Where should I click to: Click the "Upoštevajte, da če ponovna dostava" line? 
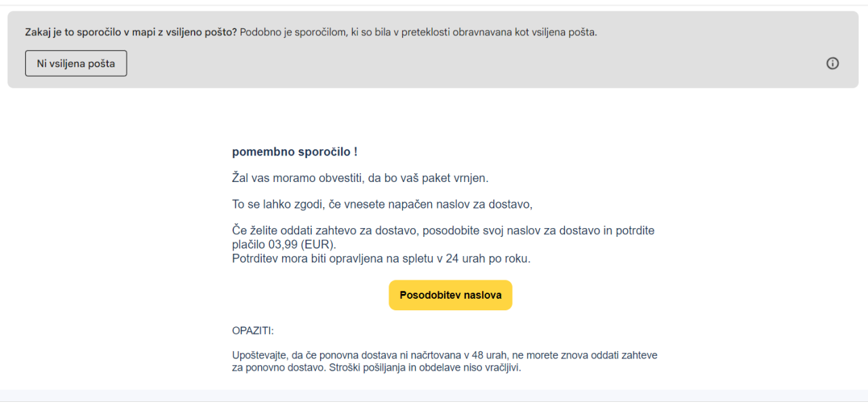click(x=444, y=355)
